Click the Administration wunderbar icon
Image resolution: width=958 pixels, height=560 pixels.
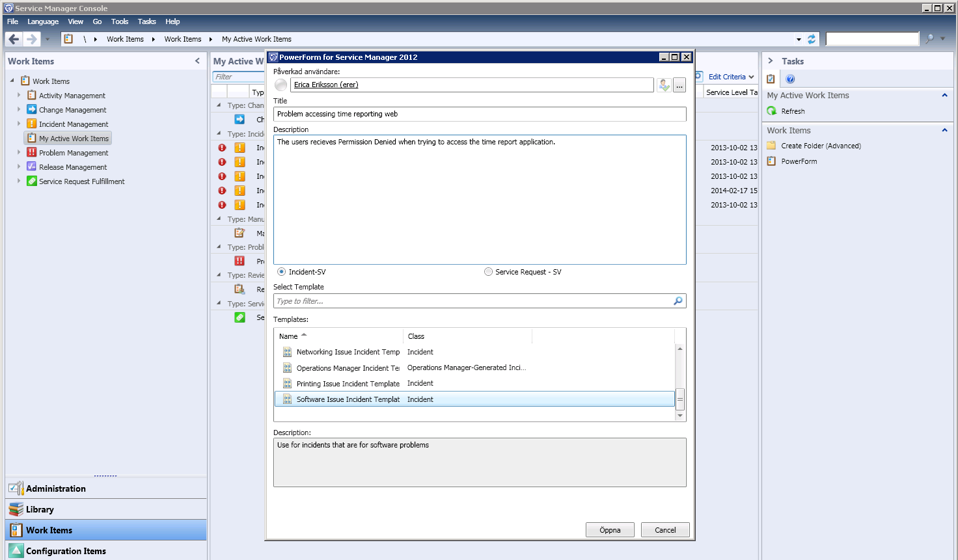pyautogui.click(x=16, y=488)
